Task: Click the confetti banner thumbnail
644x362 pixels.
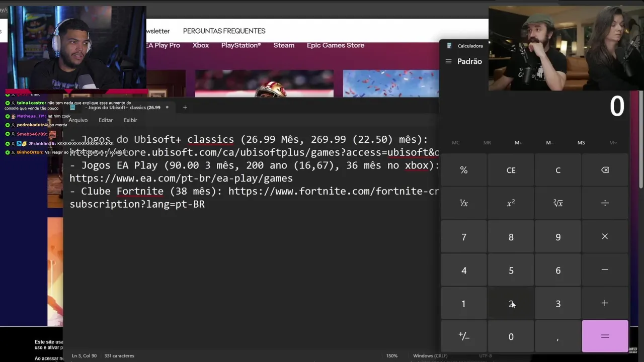Action: point(391,83)
